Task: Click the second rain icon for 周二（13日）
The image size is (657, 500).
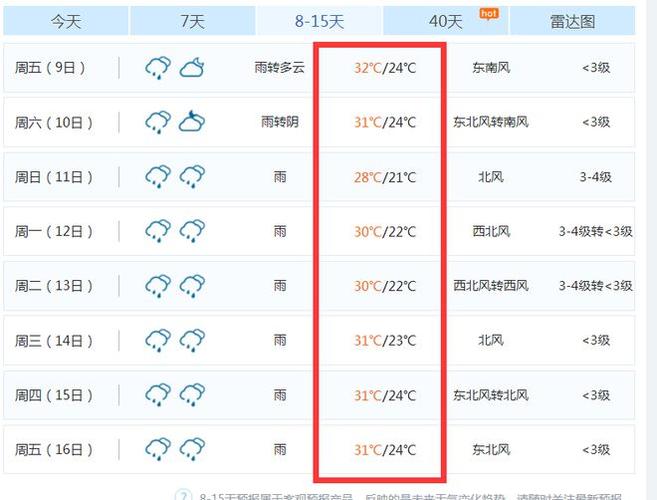Action: 192,286
